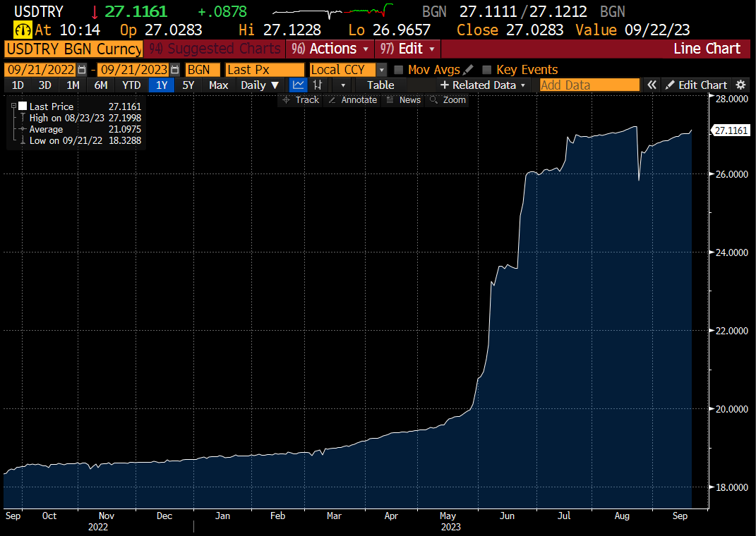The image size is (756, 536).
Task: Click the Lo 26.9657 header value
Action: click(x=390, y=30)
